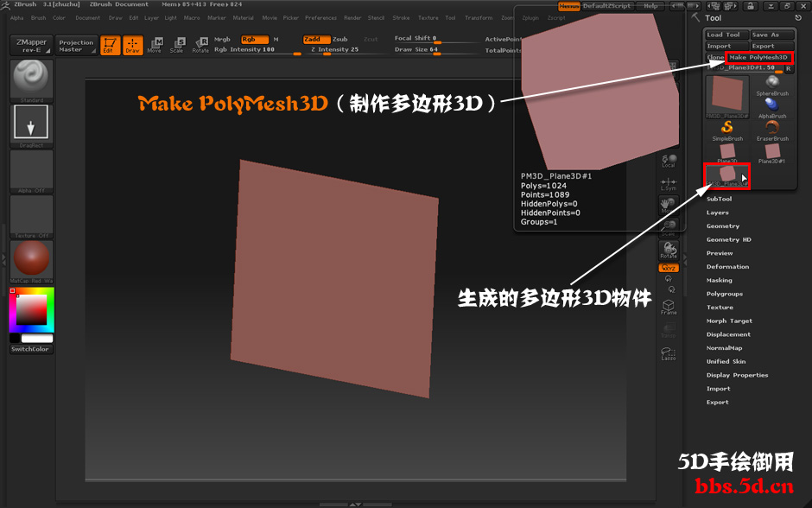Expand the Display Properties subpalette
This screenshot has height=508, width=812.
(738, 375)
